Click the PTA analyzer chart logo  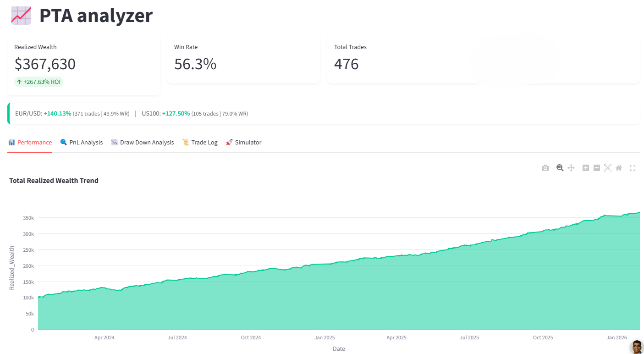point(21,16)
